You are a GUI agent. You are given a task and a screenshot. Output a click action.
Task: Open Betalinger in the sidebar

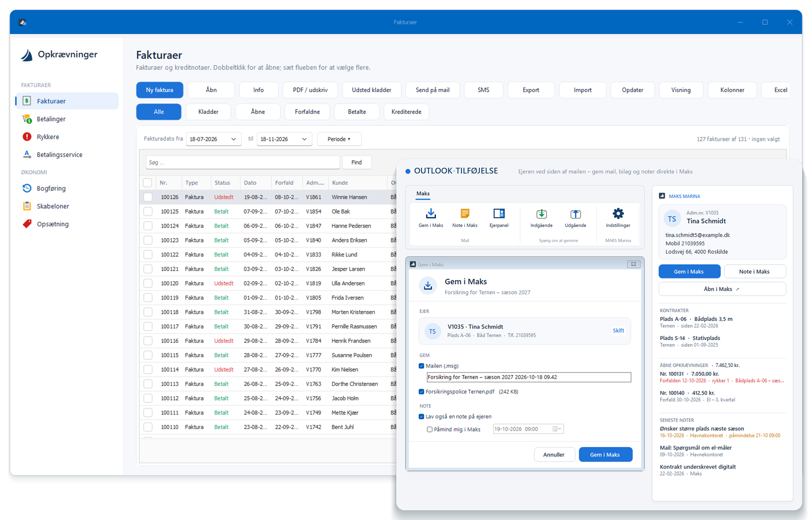(67, 119)
